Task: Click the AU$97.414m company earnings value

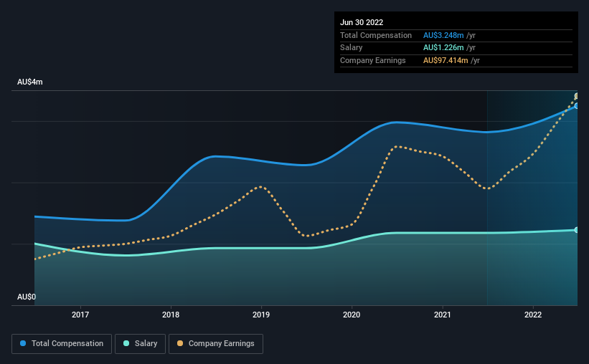Action: (446, 60)
